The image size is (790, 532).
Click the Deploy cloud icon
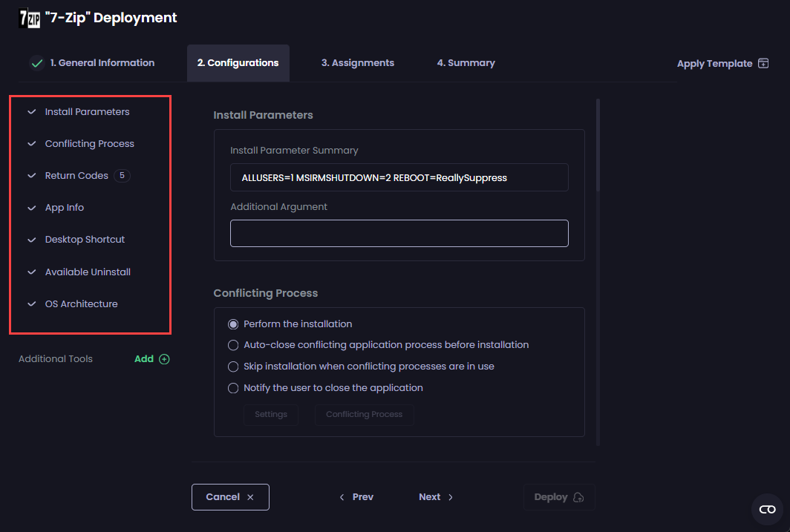(x=578, y=497)
